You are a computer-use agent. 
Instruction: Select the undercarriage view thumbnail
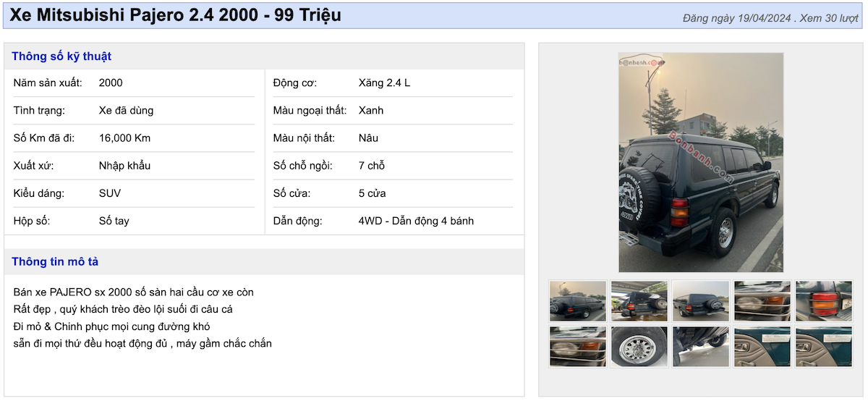pyautogui.click(x=700, y=347)
